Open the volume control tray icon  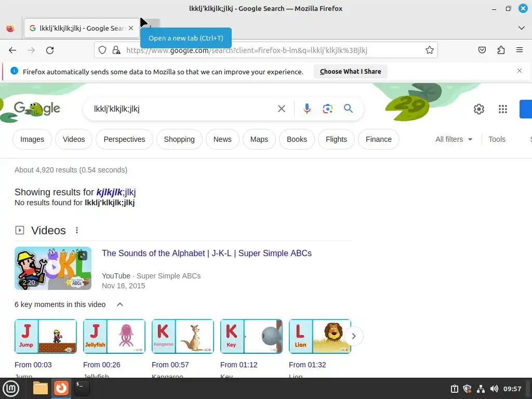494,389
